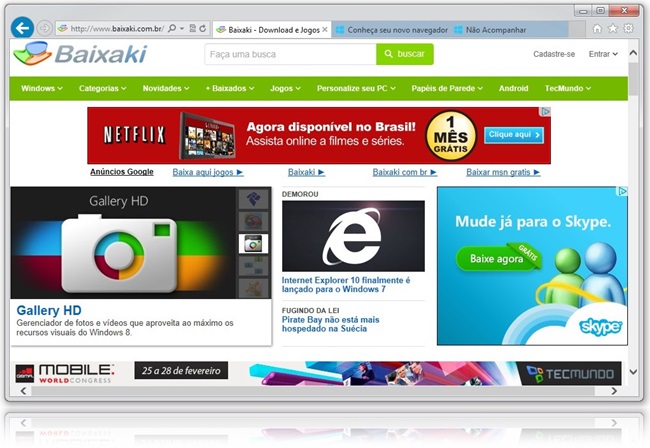The image size is (650, 448).
Task: Select the highlighted Gallery HD camera thumbnail
Action: click(x=253, y=244)
